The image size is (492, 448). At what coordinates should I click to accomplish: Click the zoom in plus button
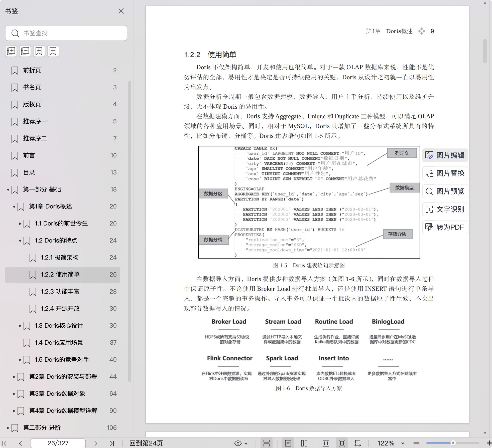489,443
